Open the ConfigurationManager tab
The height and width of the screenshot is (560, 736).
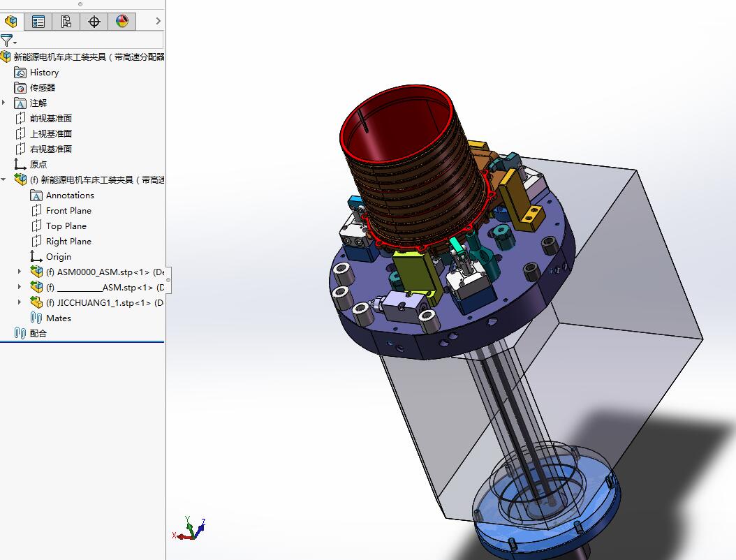(x=66, y=21)
